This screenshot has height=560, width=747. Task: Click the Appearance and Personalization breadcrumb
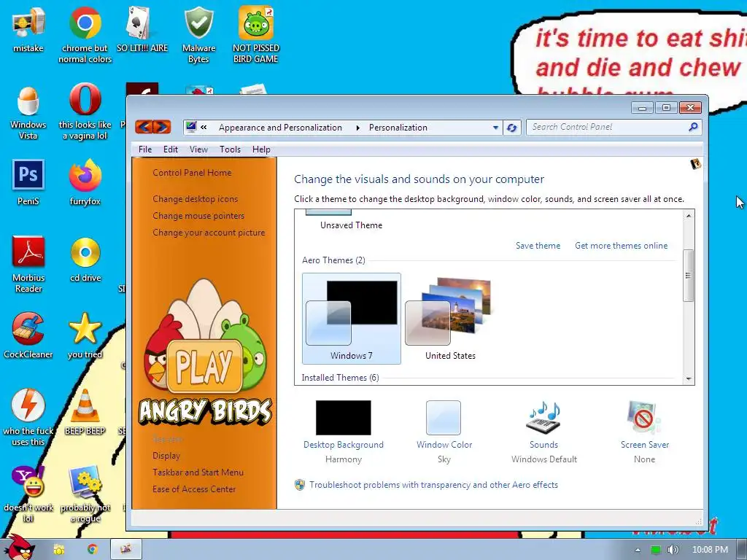tap(280, 128)
